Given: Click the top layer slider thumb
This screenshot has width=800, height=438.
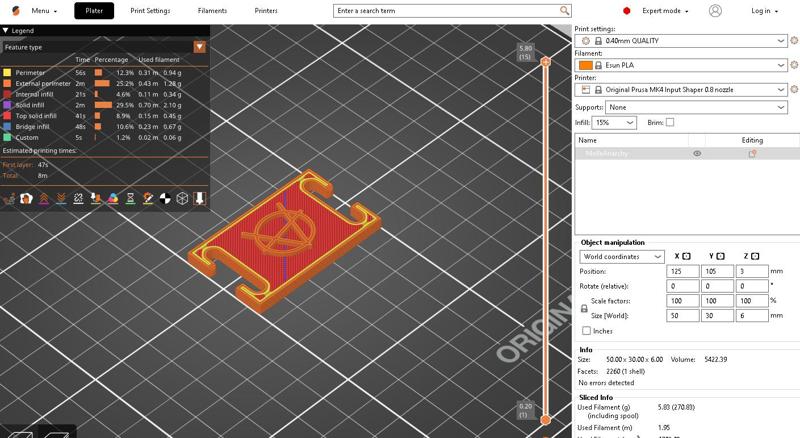Looking at the screenshot, I should coord(545,62).
